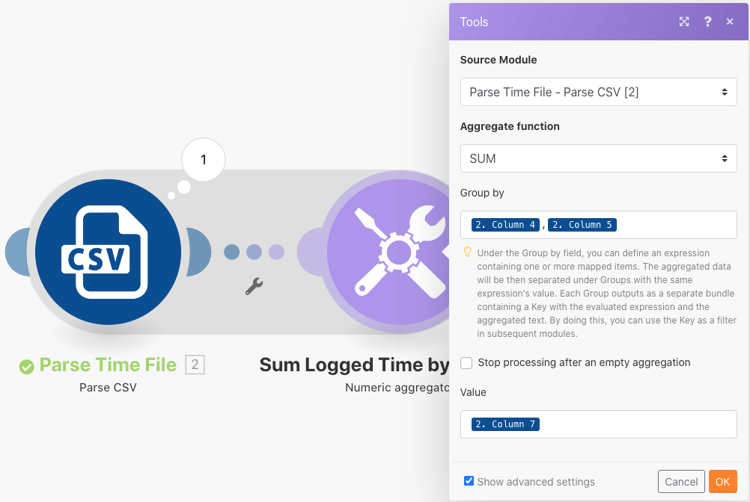
Task: Open the Source Module dropdown
Action: (598, 92)
